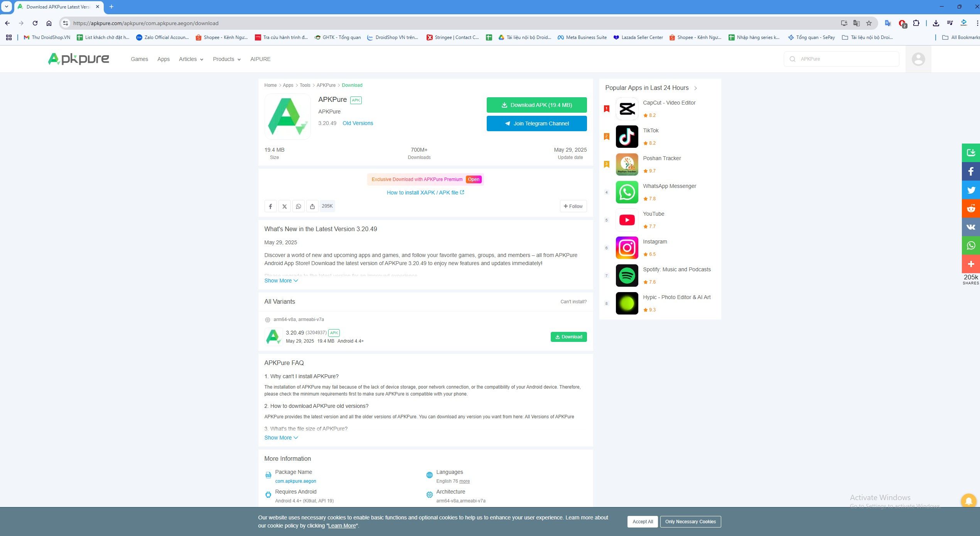Click the Follow button

[x=573, y=206]
